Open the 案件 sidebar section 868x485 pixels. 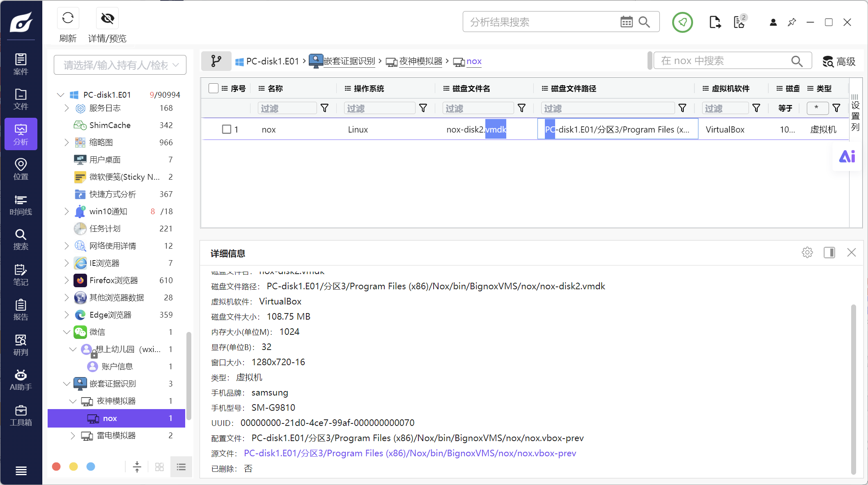pos(21,64)
